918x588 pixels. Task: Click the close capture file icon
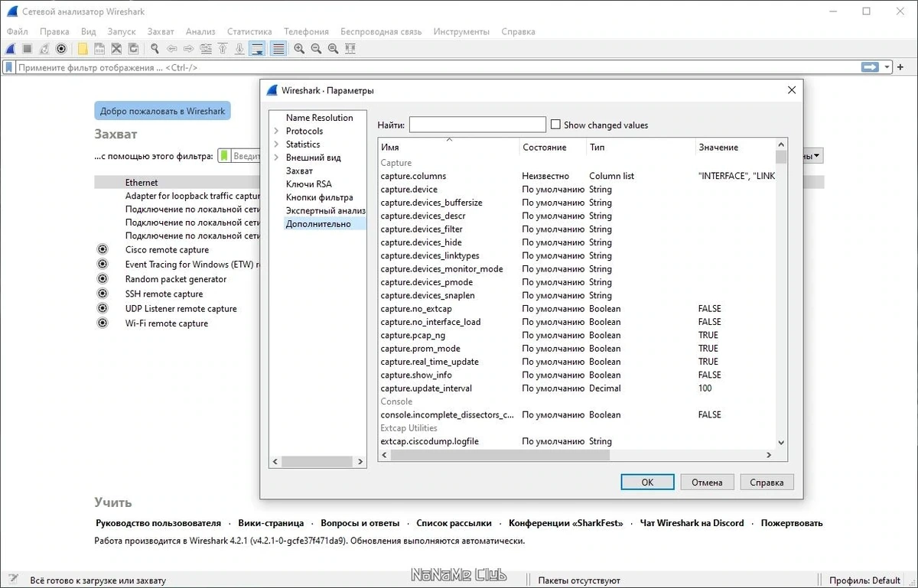pos(116,48)
